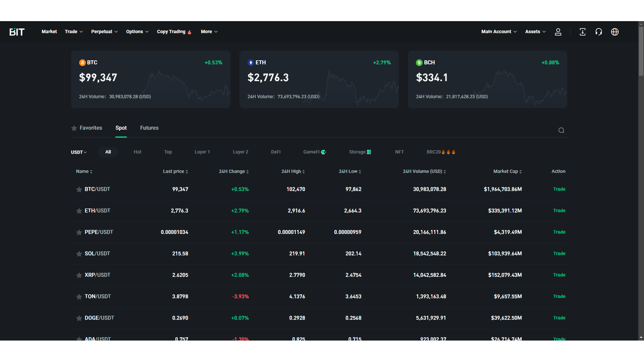Sort by 24H High column

(293, 171)
